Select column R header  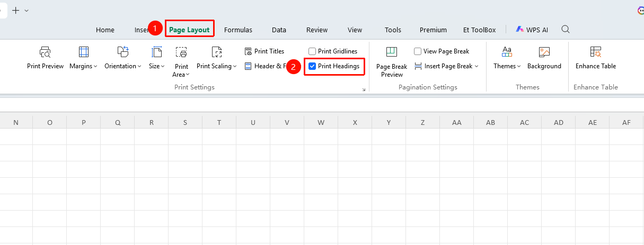[152, 122]
